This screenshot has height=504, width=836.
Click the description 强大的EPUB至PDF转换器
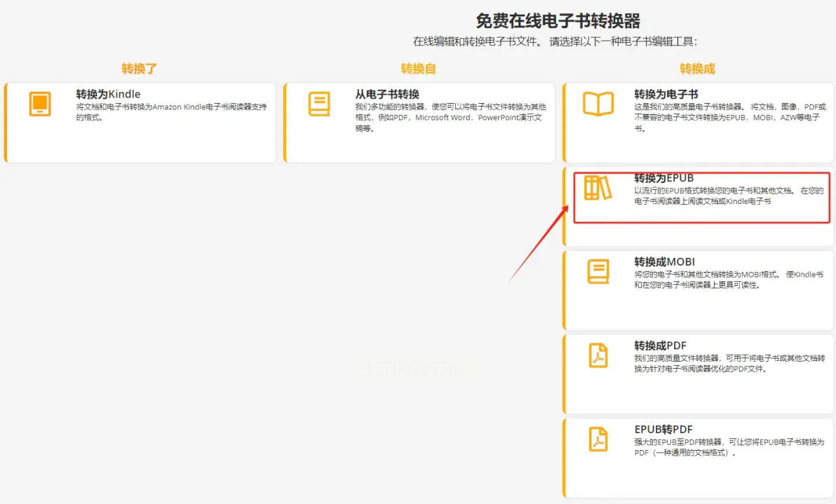coord(729,447)
